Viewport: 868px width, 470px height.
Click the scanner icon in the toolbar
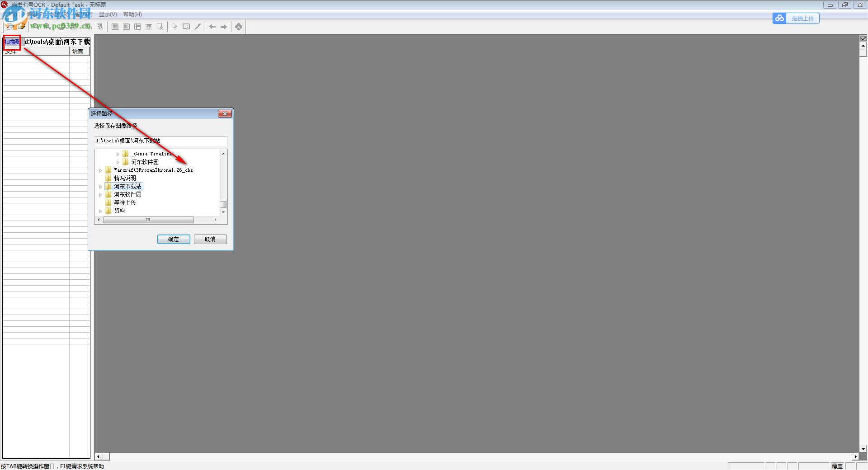(9, 27)
